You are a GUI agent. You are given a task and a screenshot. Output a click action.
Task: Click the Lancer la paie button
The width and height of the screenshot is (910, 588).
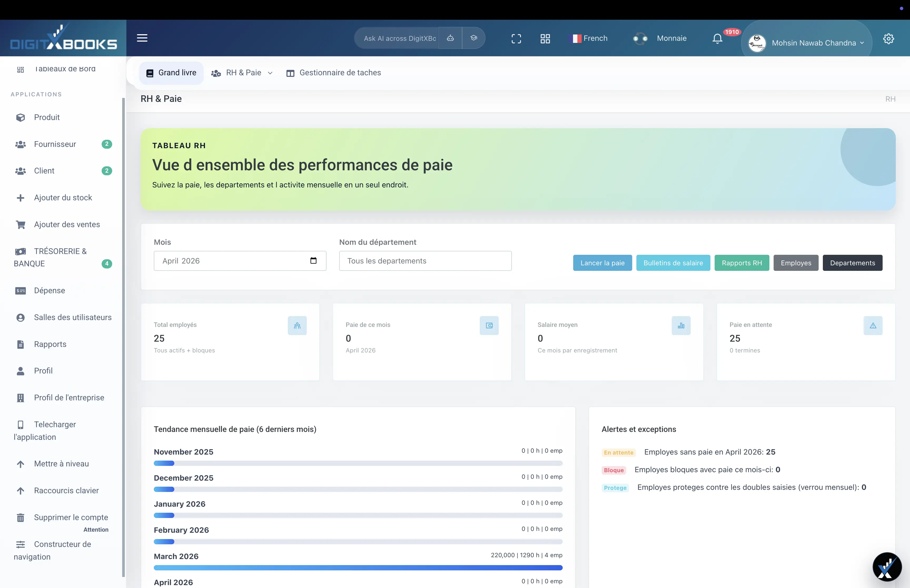pyautogui.click(x=602, y=263)
